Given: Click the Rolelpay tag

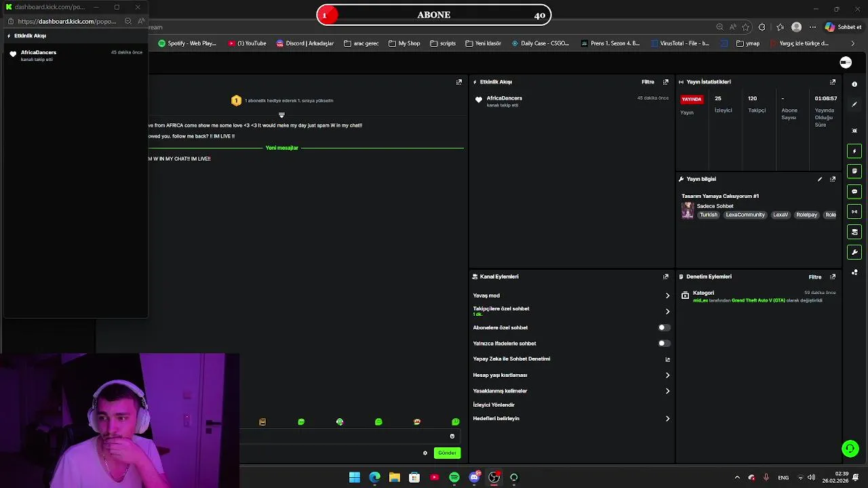Looking at the screenshot, I should point(807,215).
